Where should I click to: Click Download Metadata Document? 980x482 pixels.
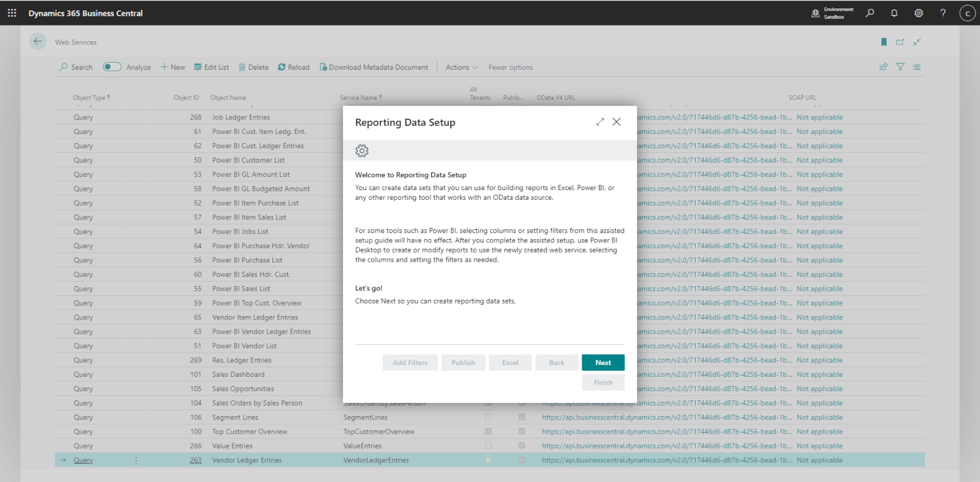click(x=374, y=67)
